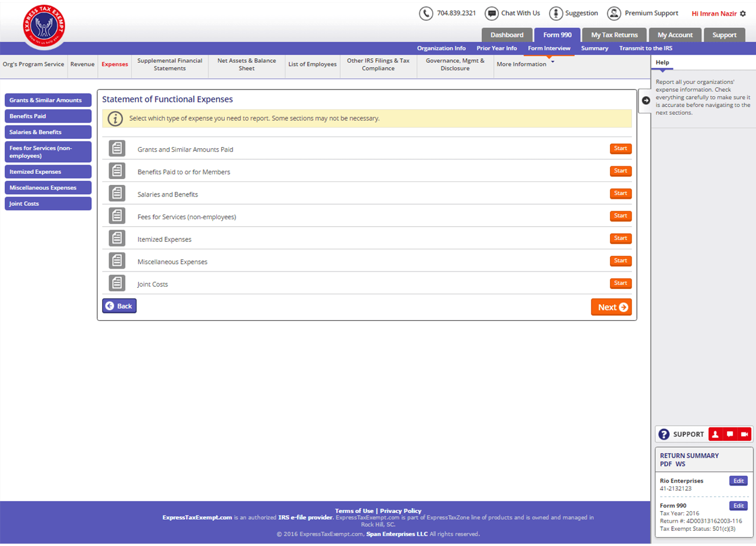Image resolution: width=756 pixels, height=546 pixels.
Task: Click the red Support chat icon
Action: click(x=730, y=434)
